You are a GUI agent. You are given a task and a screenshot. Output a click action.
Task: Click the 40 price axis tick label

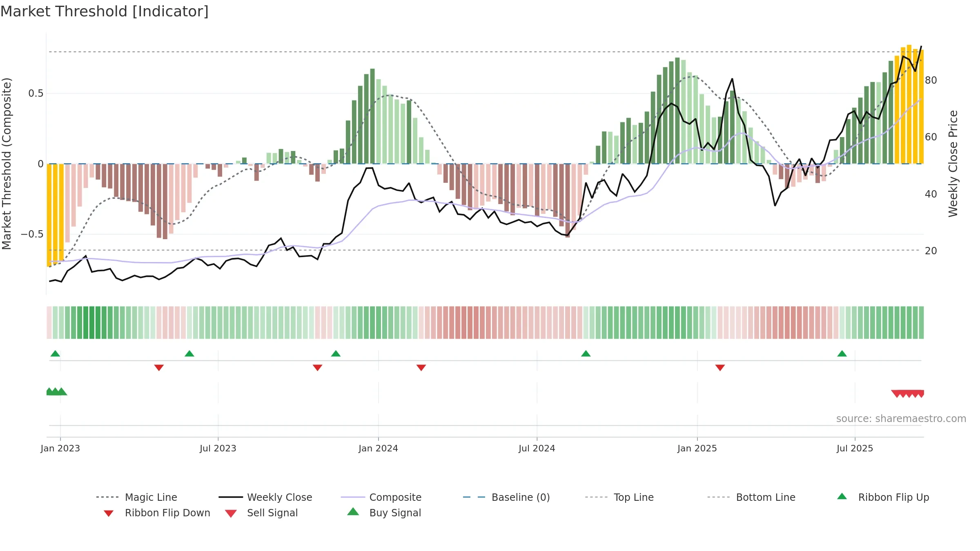pyautogui.click(x=931, y=194)
